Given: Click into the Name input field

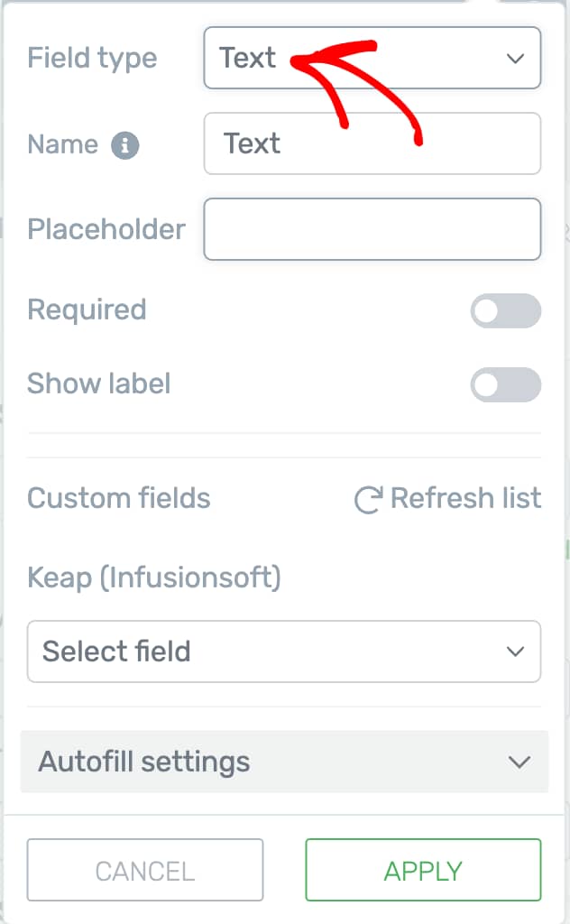Looking at the screenshot, I should click(372, 143).
